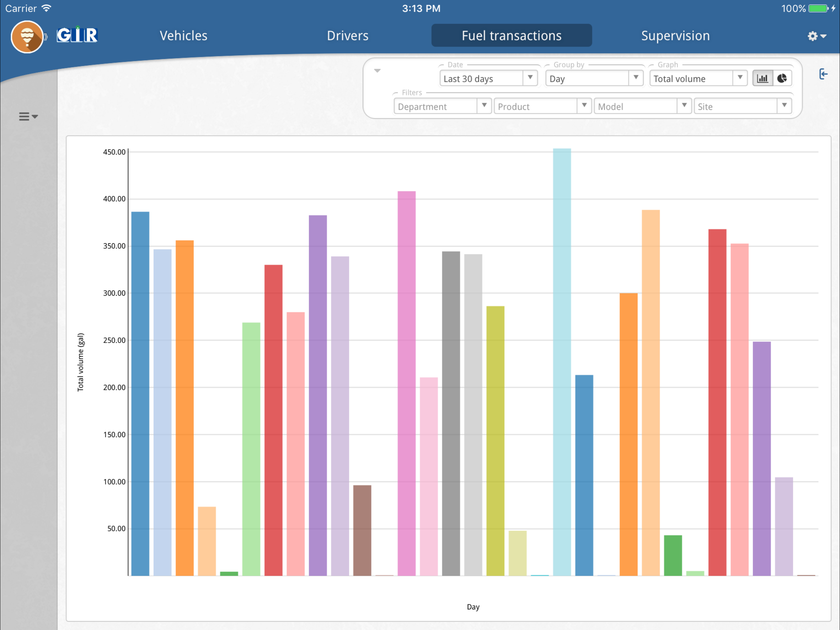840x630 pixels.
Task: Tap the 200.00 y-axis label
Action: (114, 387)
